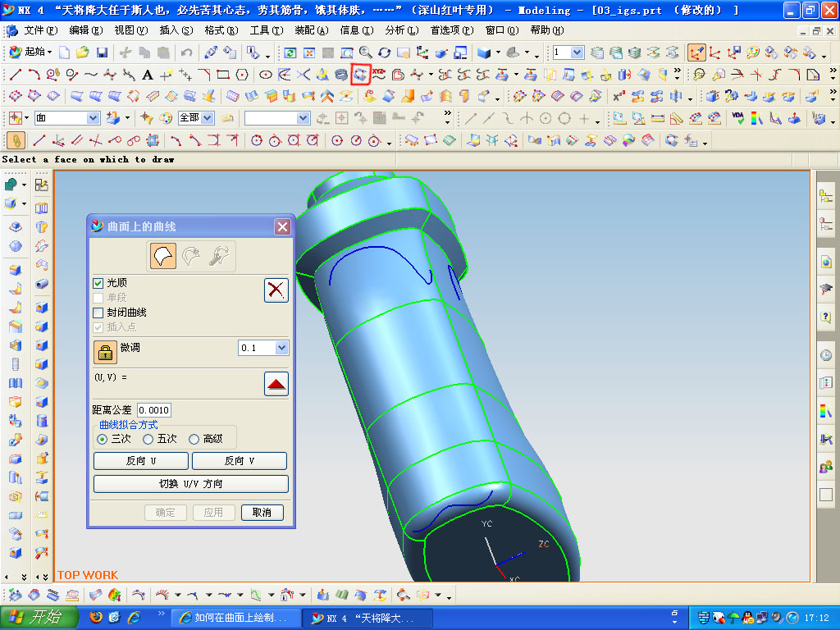
Task: Select the 五次 radio button
Action: click(x=148, y=440)
